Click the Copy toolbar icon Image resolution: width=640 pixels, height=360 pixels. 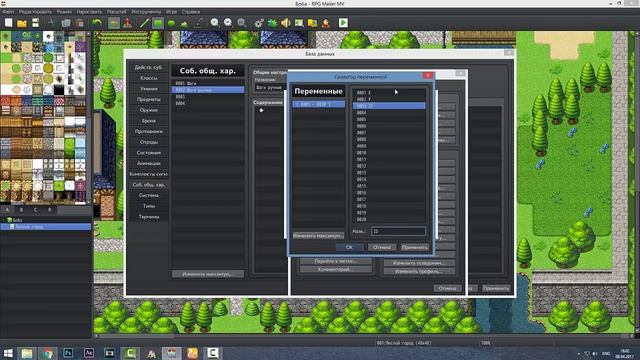(x=66, y=23)
